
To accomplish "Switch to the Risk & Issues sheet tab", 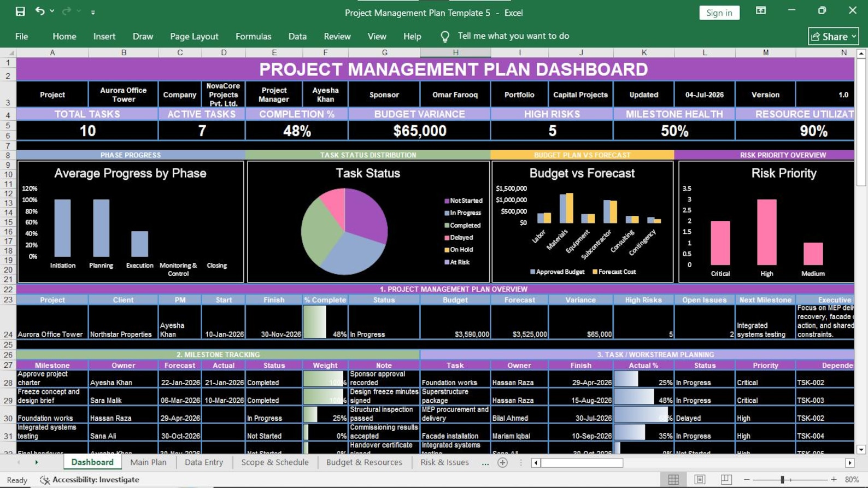I will [444, 462].
